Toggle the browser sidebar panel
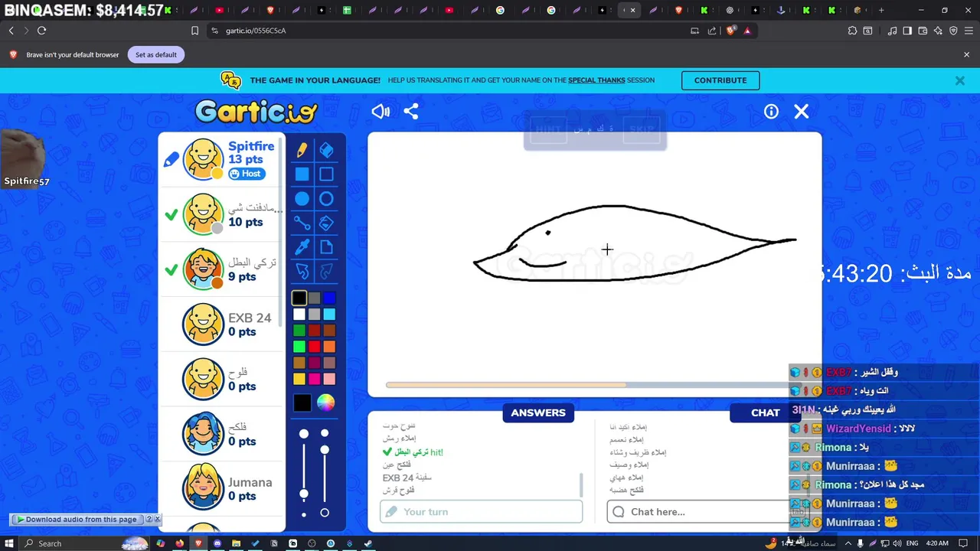980x551 pixels. point(907,31)
